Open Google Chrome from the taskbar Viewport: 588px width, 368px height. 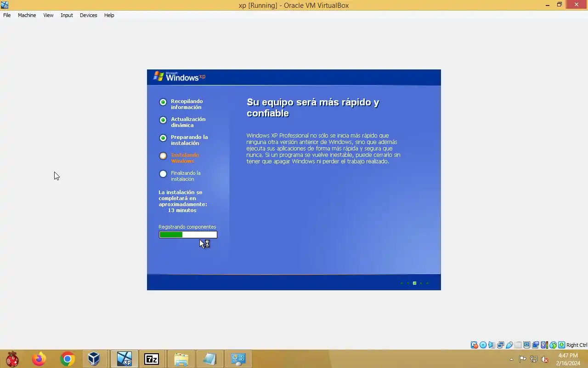(x=68, y=359)
